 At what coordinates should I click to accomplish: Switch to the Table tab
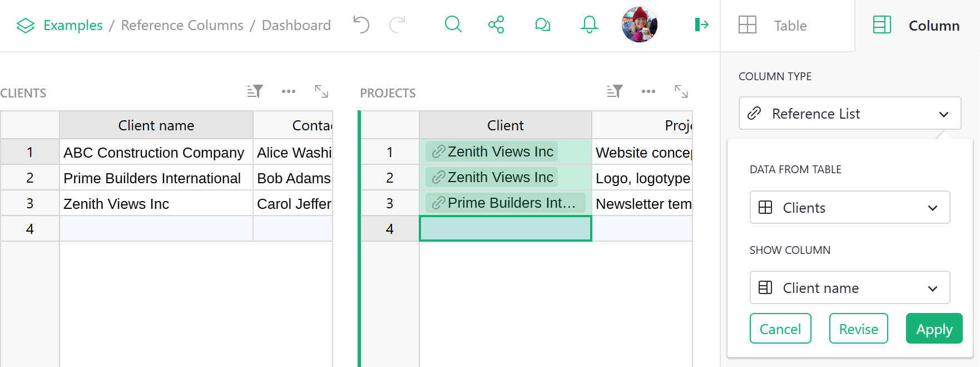coord(788,26)
